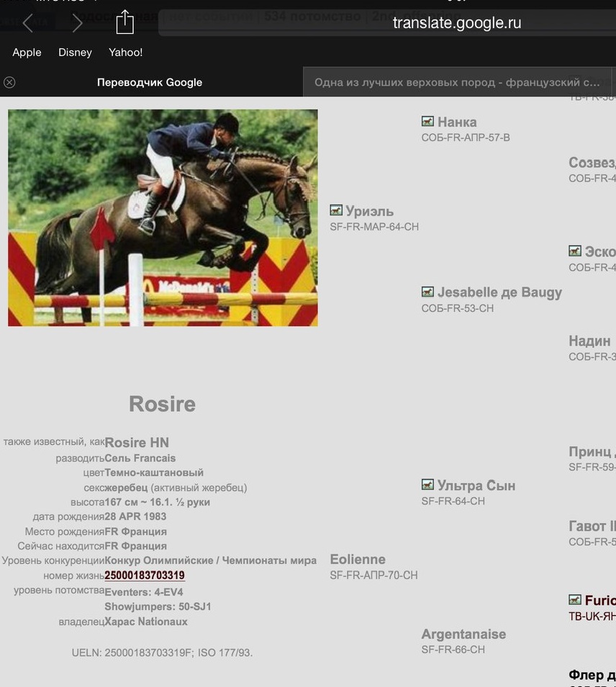
Task: Open the Ультра Сын pedigree entry
Action: pos(476,485)
